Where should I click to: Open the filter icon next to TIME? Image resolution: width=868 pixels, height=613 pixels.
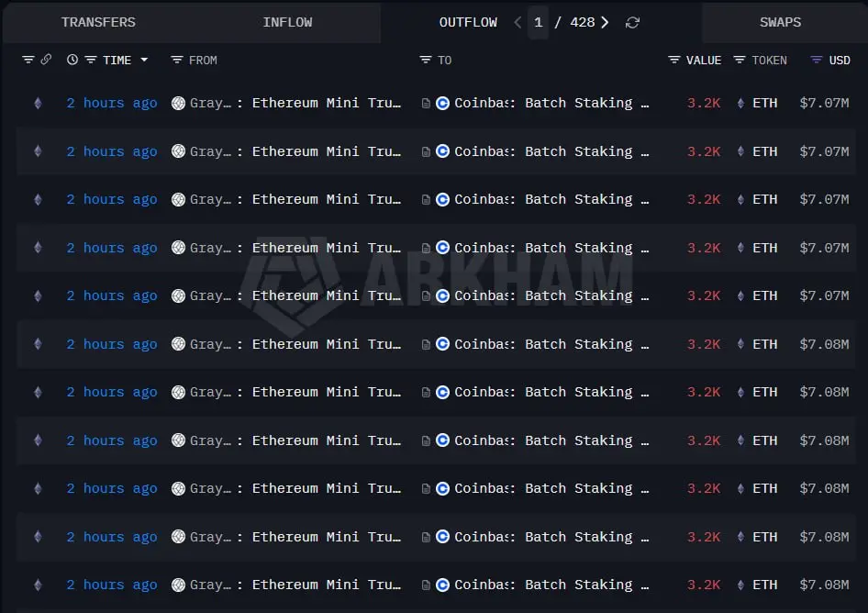[x=91, y=60]
